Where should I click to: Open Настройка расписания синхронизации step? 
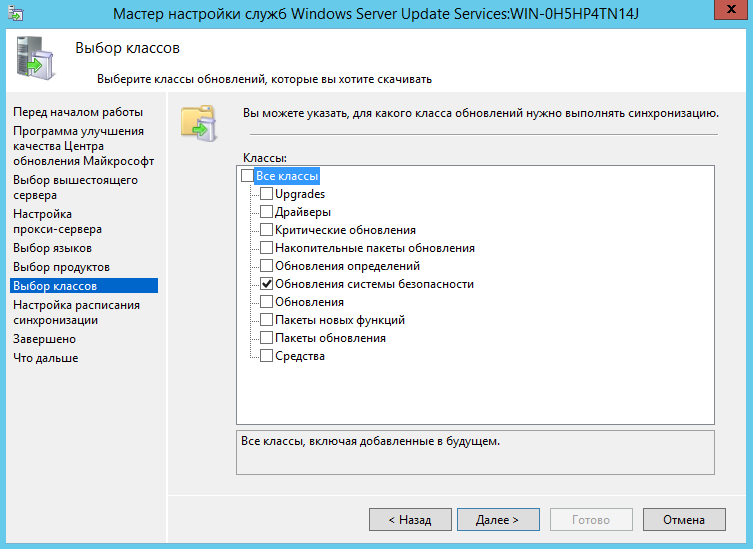(x=76, y=313)
